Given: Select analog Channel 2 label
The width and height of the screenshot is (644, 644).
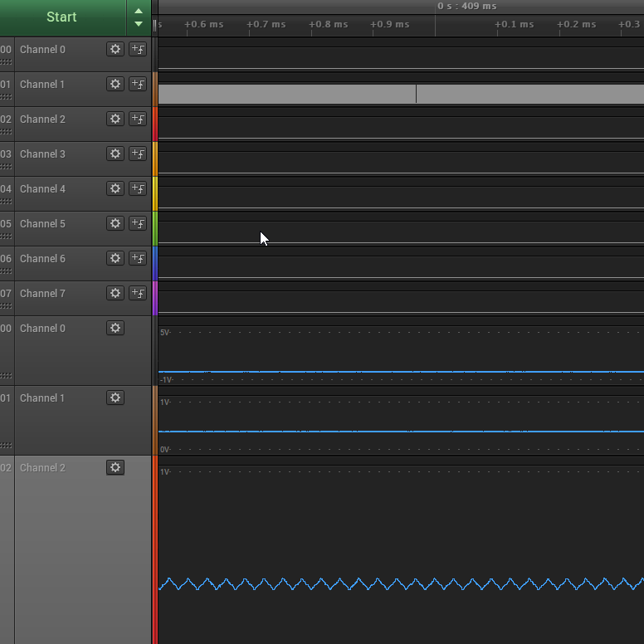Looking at the screenshot, I should pos(42,467).
